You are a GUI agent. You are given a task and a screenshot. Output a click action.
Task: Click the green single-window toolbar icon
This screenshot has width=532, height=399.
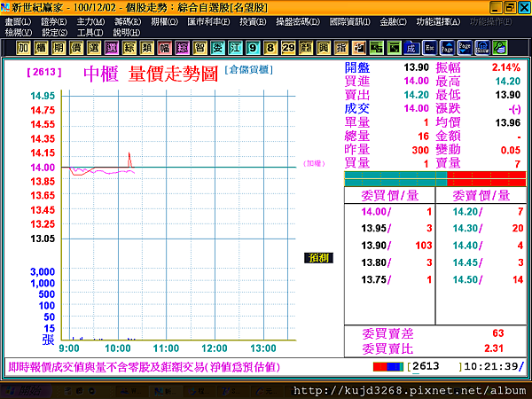pyautogui.click(x=395, y=48)
